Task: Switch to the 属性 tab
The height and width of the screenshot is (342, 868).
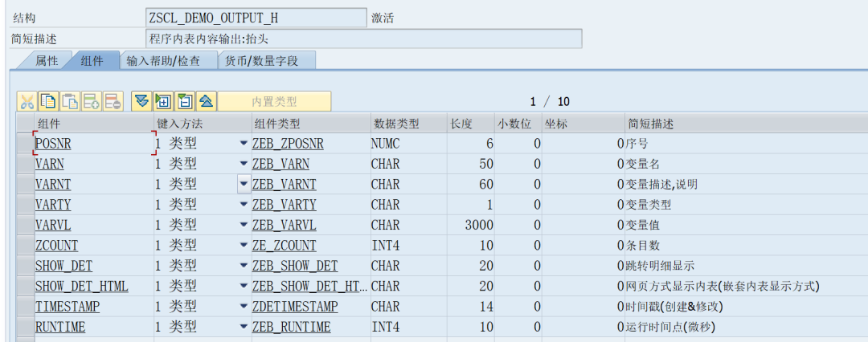Action: 47,61
